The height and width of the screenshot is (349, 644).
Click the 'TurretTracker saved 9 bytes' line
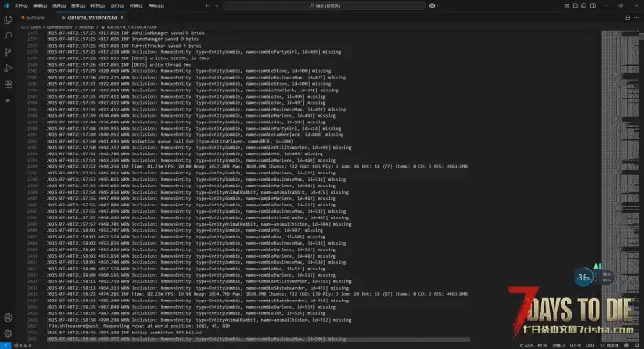(123, 46)
